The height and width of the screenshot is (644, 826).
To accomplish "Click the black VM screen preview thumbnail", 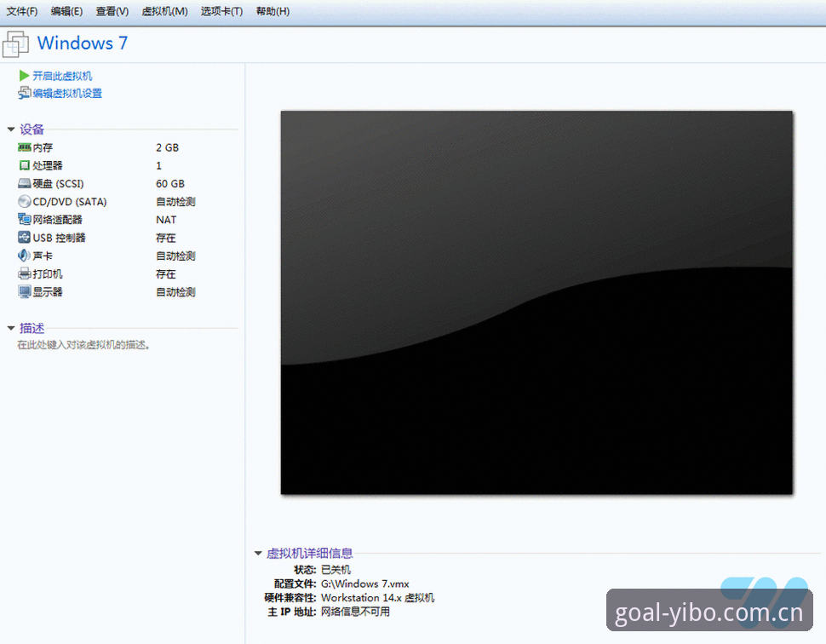I will click(x=536, y=302).
